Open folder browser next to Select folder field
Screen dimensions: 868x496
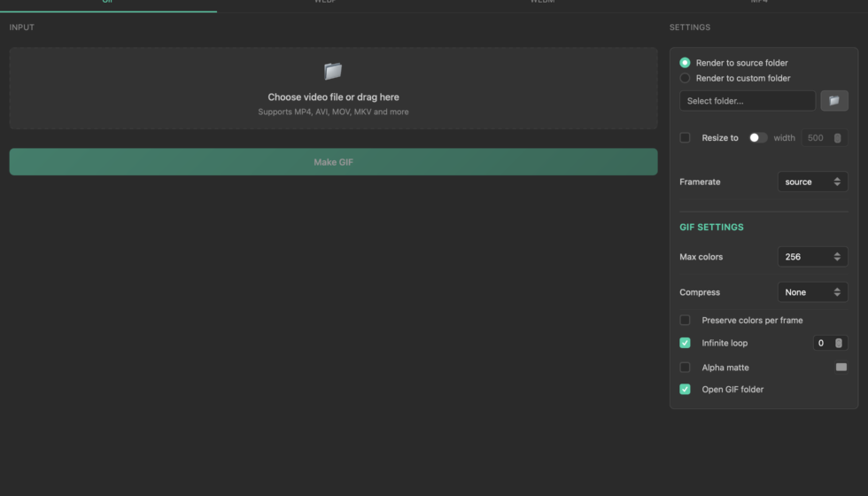[834, 101]
